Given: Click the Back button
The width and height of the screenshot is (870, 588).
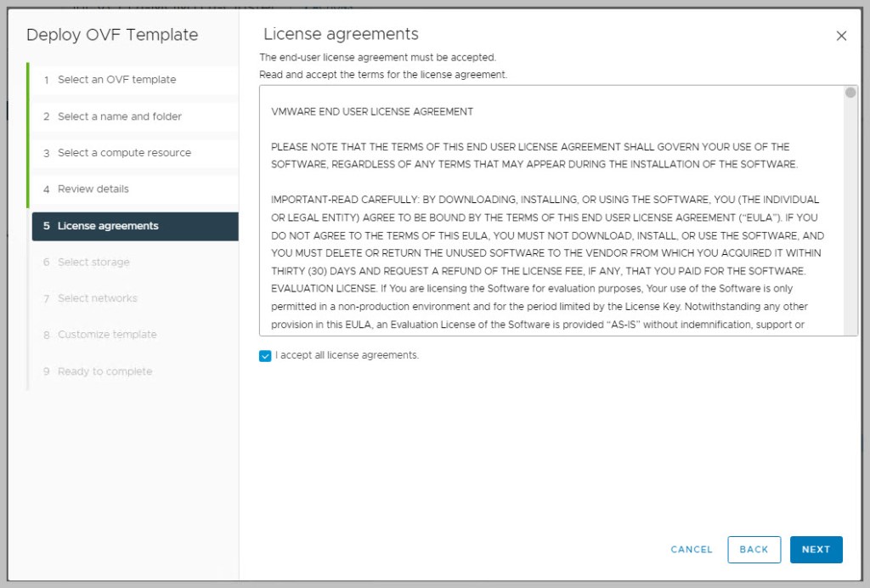Looking at the screenshot, I should pyautogui.click(x=754, y=550).
